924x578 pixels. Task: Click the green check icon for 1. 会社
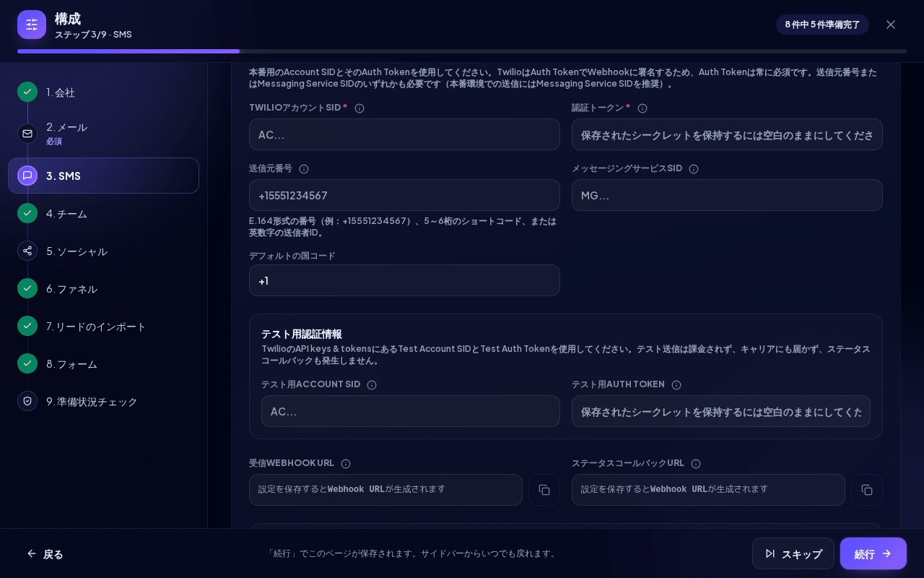[27, 92]
